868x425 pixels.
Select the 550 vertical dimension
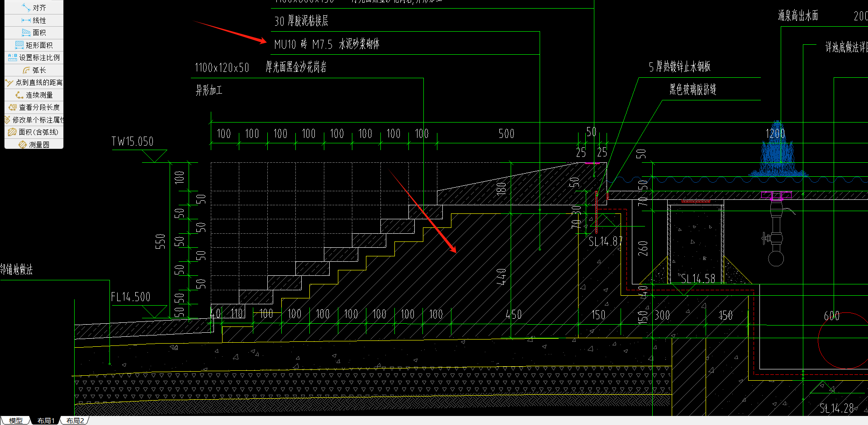[x=160, y=241]
